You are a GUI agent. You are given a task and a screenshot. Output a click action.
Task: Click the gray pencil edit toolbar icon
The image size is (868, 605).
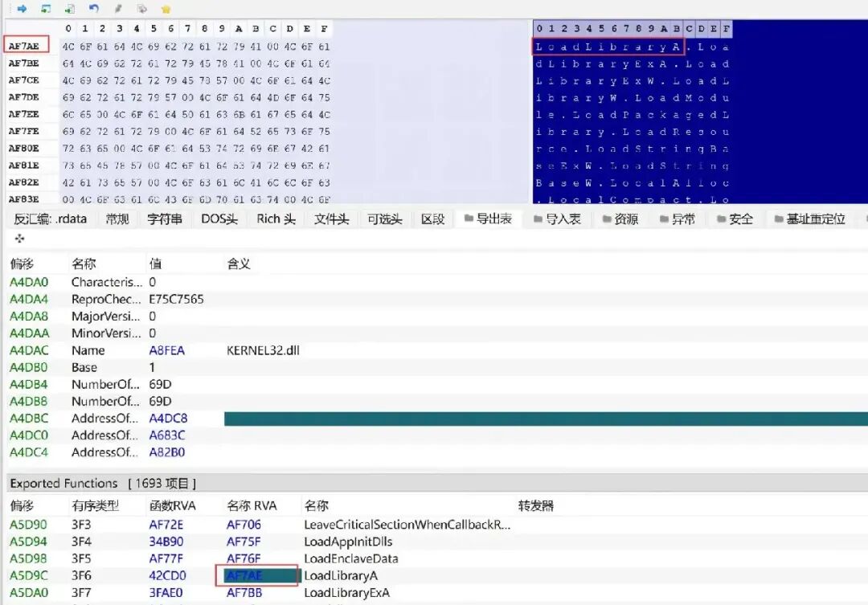(118, 8)
